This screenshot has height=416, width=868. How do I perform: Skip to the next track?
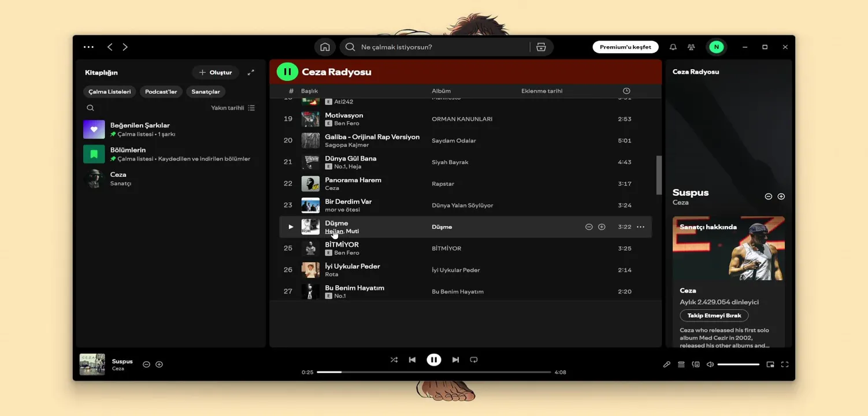(x=455, y=359)
